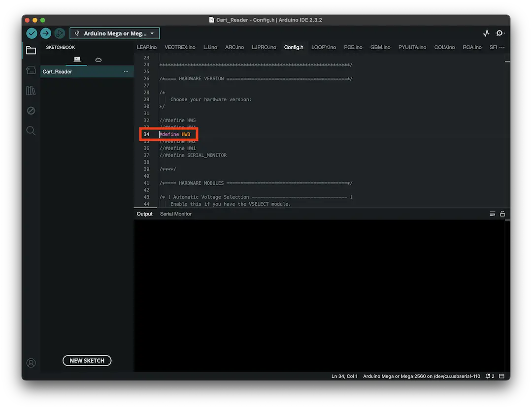Toggle the Output scroll lock icon
Viewport: 532px width, 409px height.
[502, 214]
